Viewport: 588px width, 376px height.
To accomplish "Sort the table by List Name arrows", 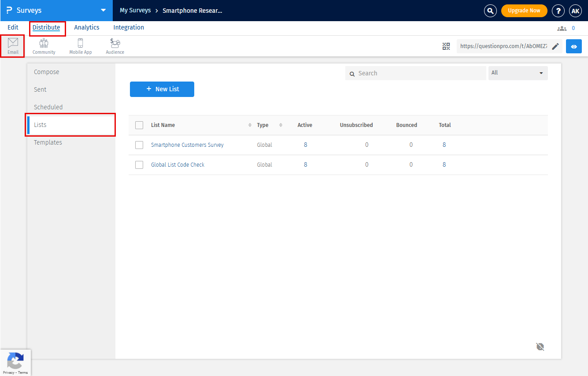I will point(250,125).
